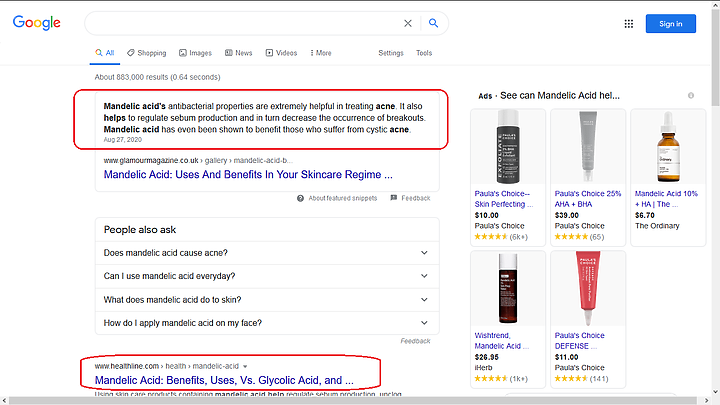The image size is (720, 405).
Task: Open Settings under the search bar
Action: [x=391, y=53]
